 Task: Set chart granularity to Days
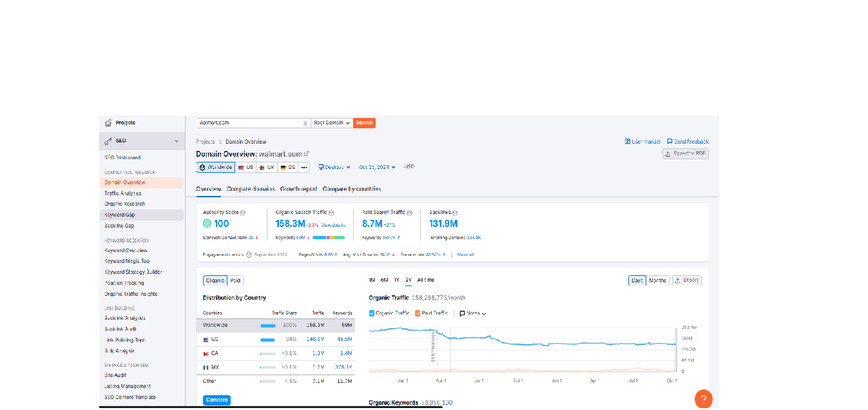(637, 280)
